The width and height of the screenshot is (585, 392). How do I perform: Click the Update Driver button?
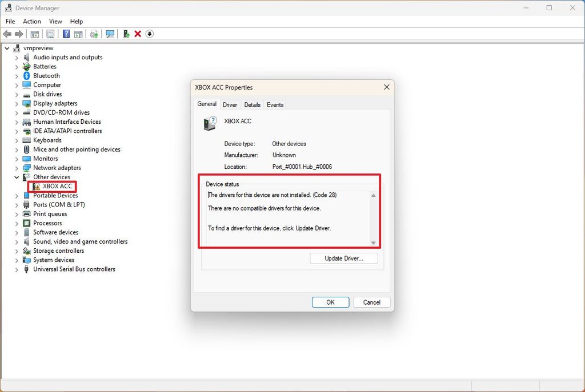[x=343, y=258]
